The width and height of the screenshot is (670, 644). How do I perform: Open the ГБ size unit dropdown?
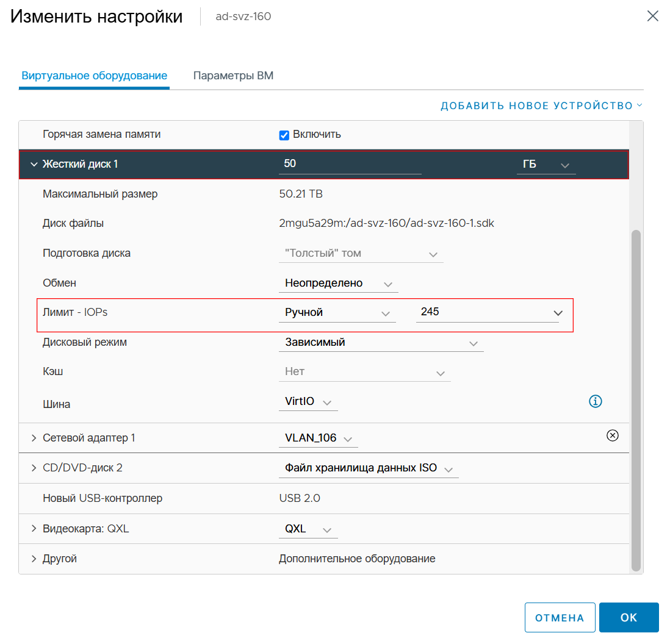tap(546, 165)
